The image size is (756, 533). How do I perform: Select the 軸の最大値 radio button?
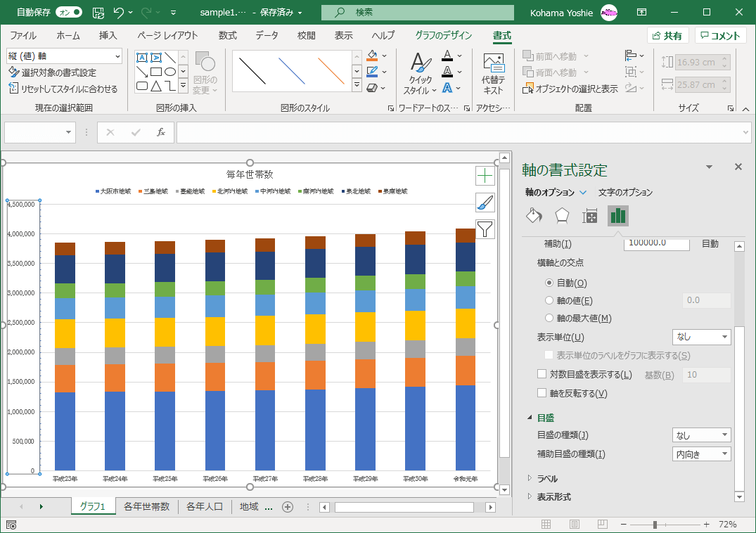[550, 318]
